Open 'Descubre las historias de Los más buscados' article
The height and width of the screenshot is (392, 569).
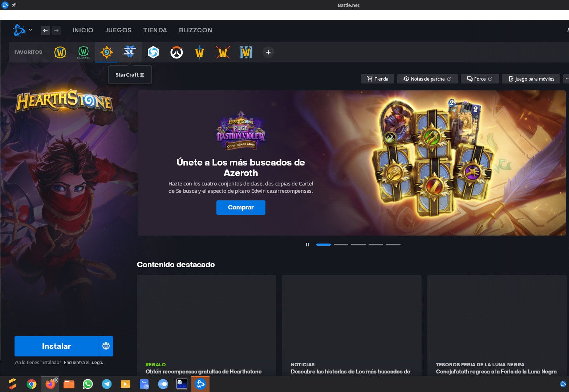coord(352,325)
